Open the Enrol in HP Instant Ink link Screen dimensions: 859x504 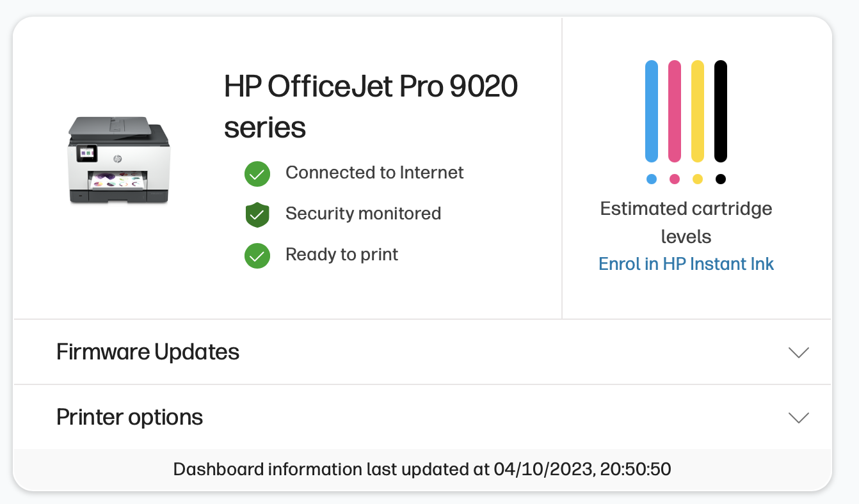pyautogui.click(x=686, y=264)
